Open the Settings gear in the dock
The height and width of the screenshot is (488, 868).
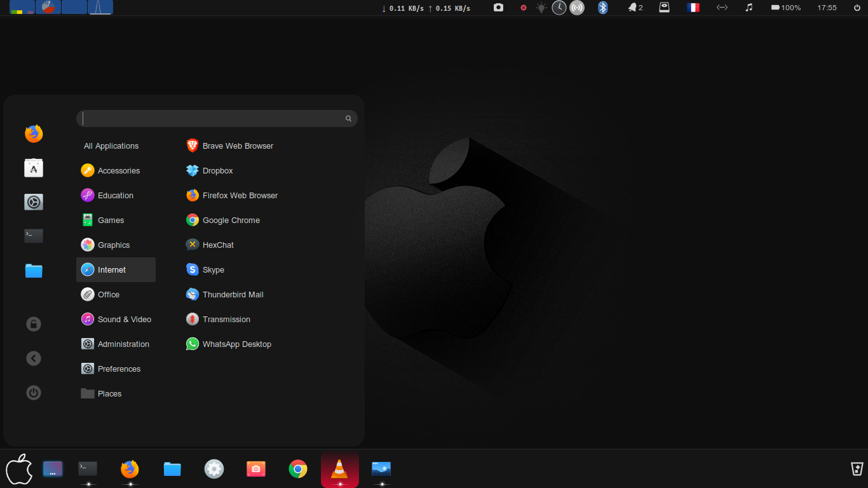tap(214, 469)
